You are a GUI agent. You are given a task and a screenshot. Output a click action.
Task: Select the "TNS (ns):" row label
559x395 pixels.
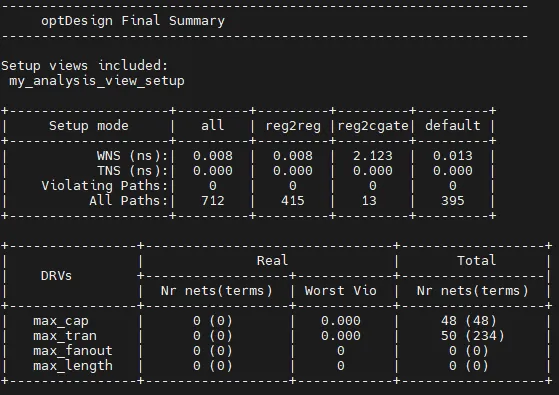coord(132,171)
